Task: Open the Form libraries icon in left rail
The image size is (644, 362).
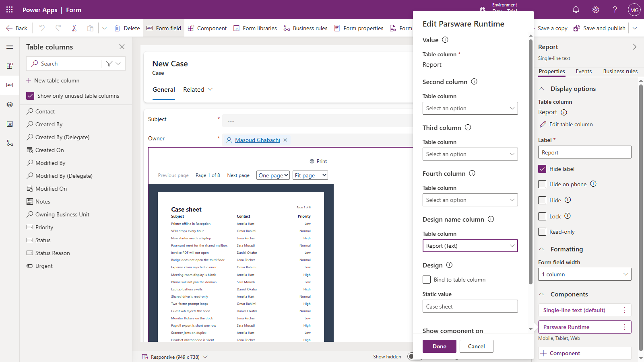Action: coord(10,124)
